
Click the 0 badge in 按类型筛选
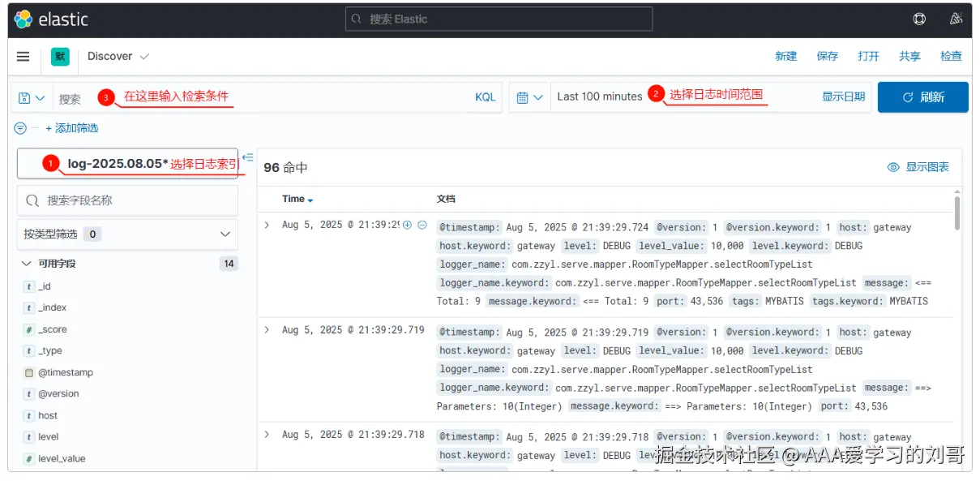click(92, 234)
